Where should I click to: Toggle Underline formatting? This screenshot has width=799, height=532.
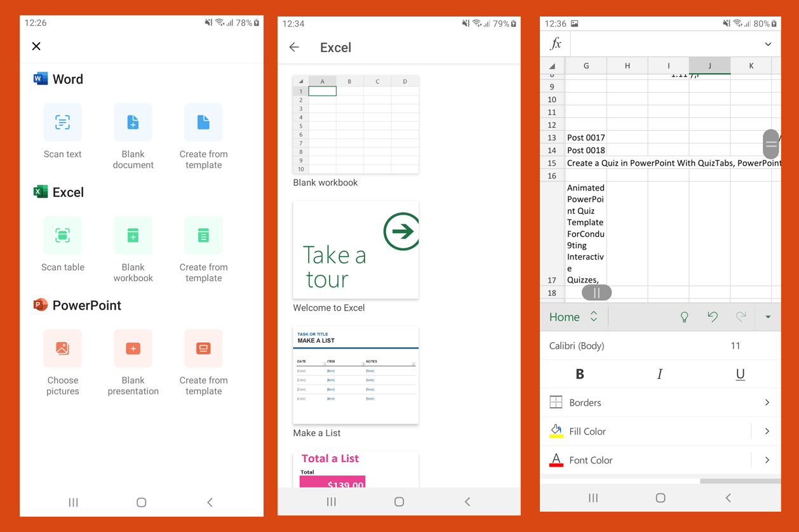[x=740, y=374]
